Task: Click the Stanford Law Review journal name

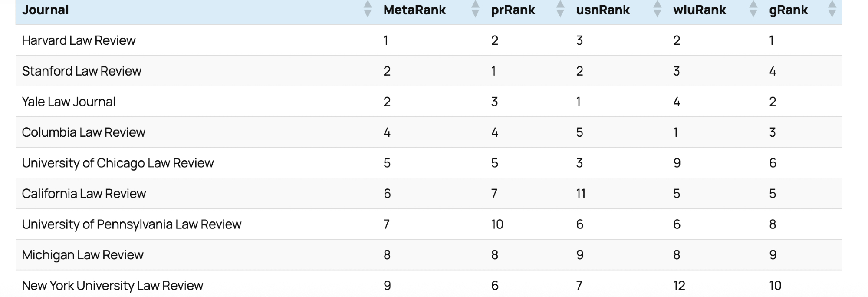Action: [82, 71]
